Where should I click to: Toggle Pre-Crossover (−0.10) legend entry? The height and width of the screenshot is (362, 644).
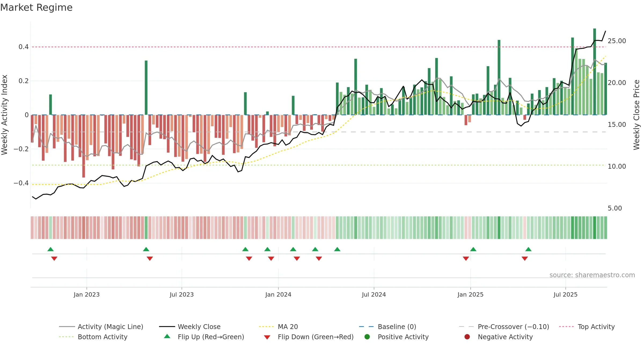pos(504,327)
